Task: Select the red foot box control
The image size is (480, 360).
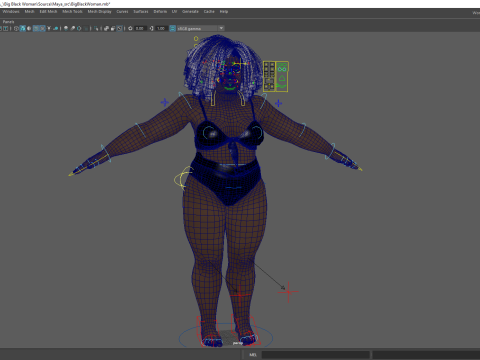Action: click(207, 331)
